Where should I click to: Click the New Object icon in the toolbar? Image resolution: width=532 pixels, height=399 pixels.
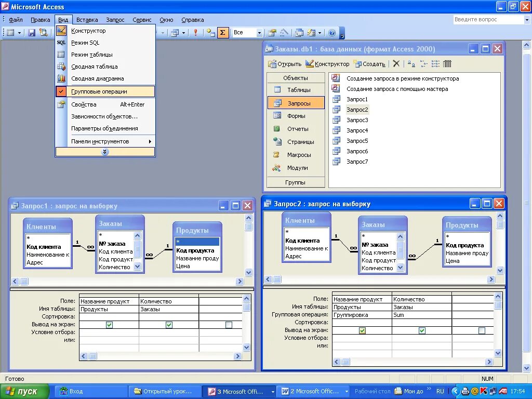tap(311, 33)
